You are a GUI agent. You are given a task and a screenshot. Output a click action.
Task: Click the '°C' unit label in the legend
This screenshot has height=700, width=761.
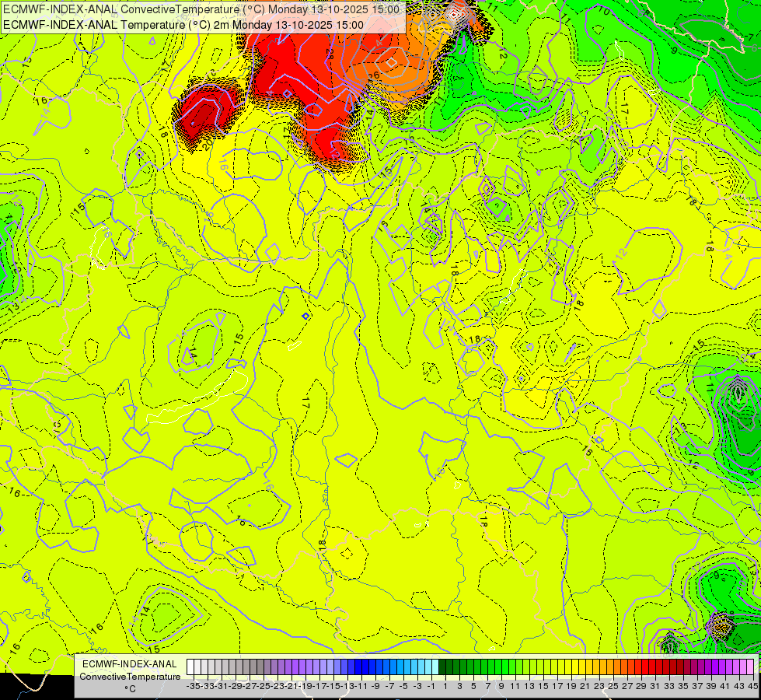(x=130, y=689)
